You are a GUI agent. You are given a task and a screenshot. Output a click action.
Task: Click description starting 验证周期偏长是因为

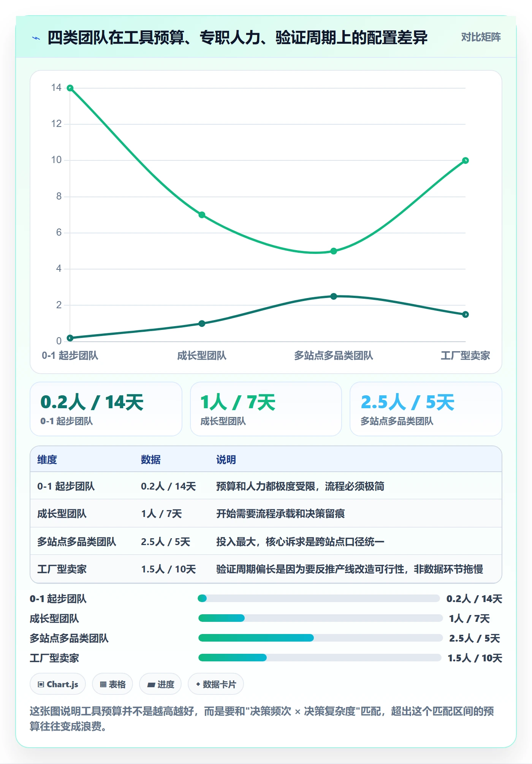(x=350, y=569)
